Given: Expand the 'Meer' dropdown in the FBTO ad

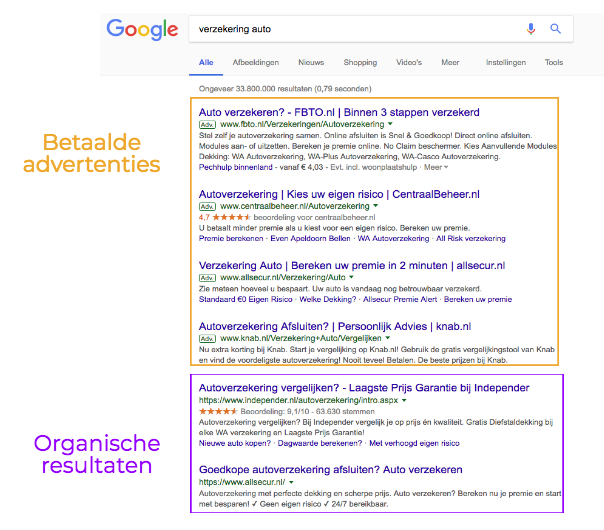Looking at the screenshot, I should pos(436,167).
